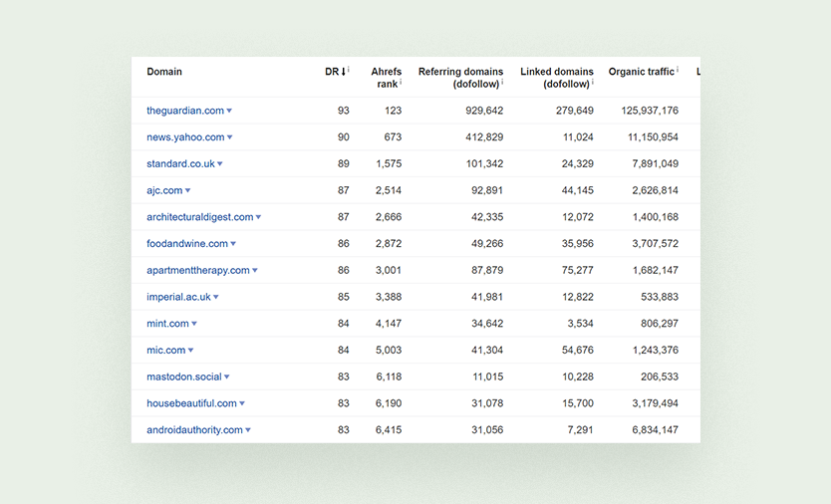Click the DR descending sort arrow

click(344, 72)
